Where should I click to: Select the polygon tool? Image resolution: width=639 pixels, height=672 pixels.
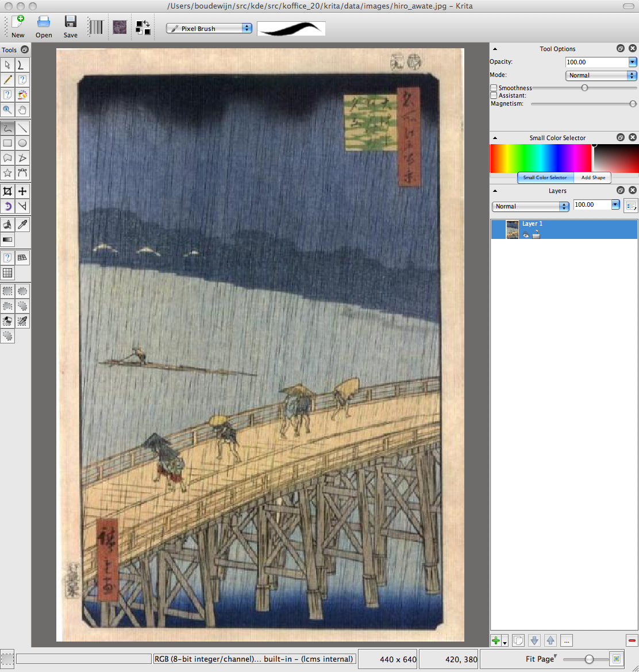tap(7, 158)
